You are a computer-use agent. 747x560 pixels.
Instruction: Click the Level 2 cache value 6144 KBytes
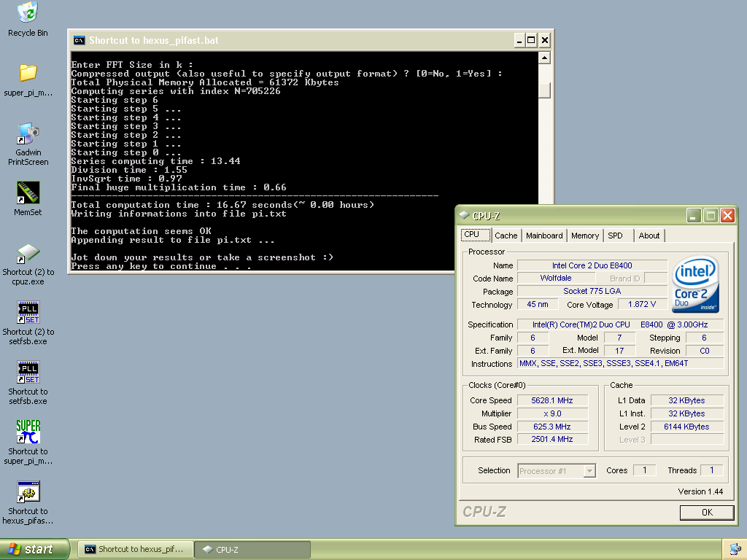pos(687,427)
